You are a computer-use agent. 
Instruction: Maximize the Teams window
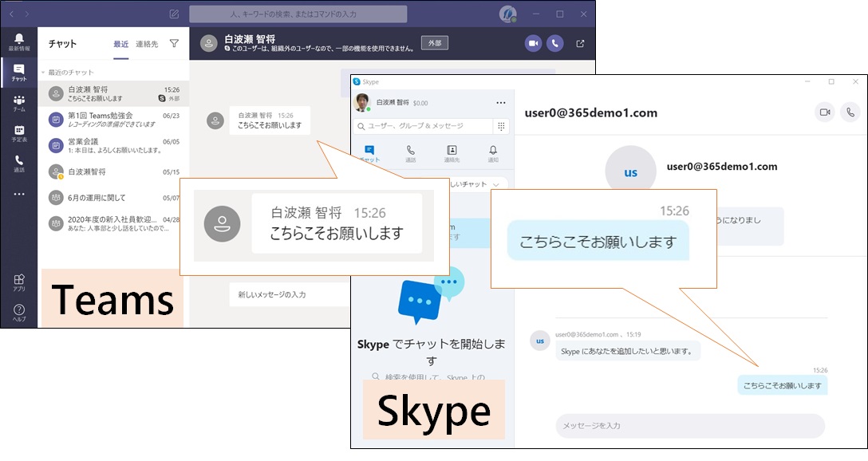(560, 14)
